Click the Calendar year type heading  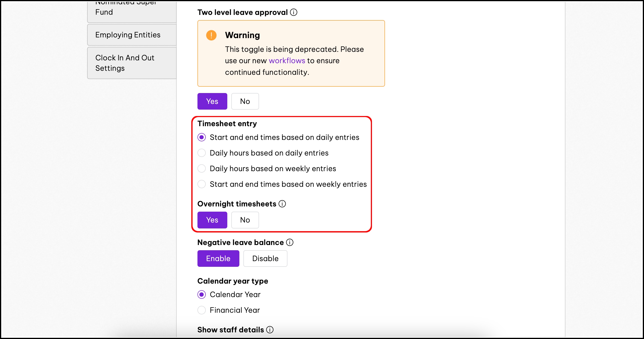tap(233, 281)
